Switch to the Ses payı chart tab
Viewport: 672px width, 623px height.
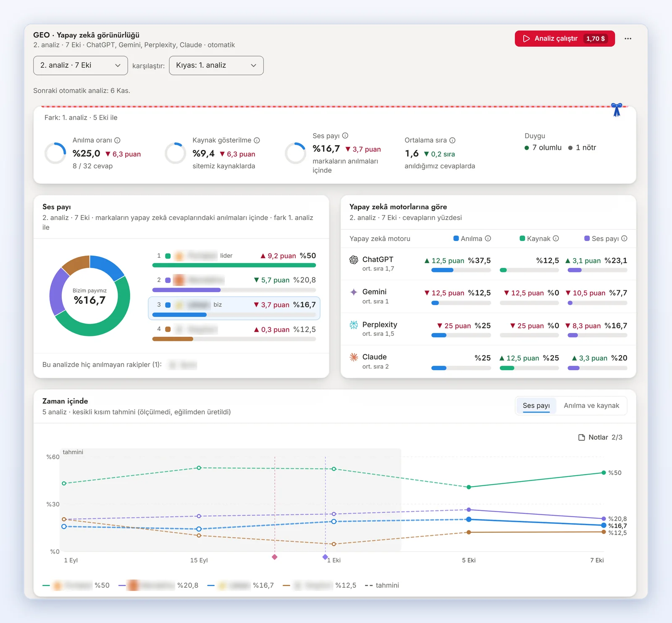tap(536, 406)
